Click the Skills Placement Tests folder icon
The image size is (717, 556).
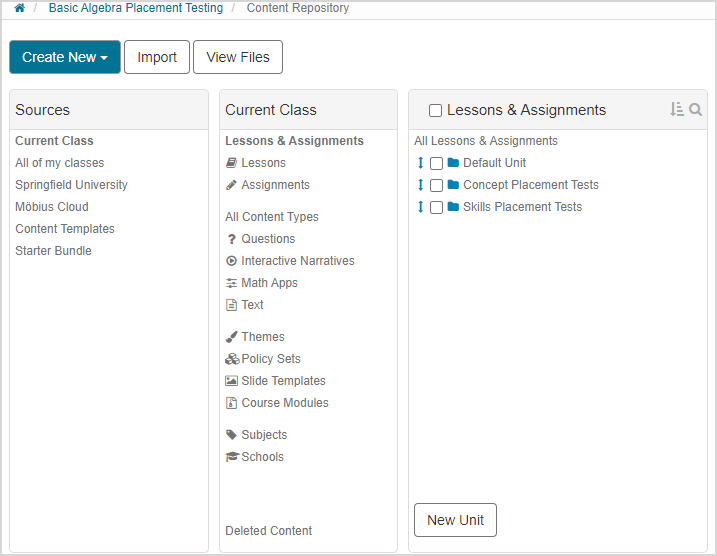453,207
